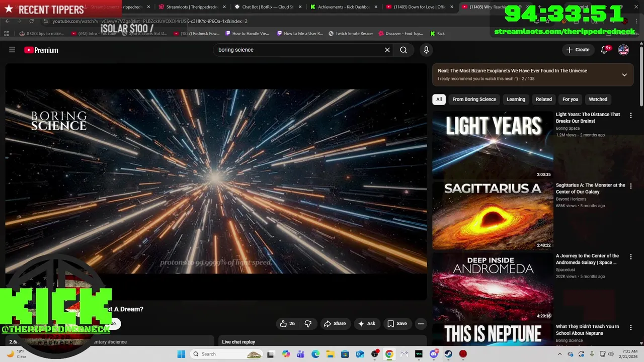Go to YouTube Premium home logo
Image resolution: width=644 pixels, height=362 pixels.
41,50
